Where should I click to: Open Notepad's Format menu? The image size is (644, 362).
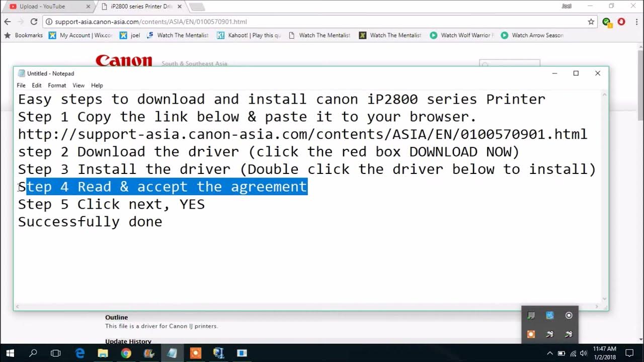click(x=57, y=85)
